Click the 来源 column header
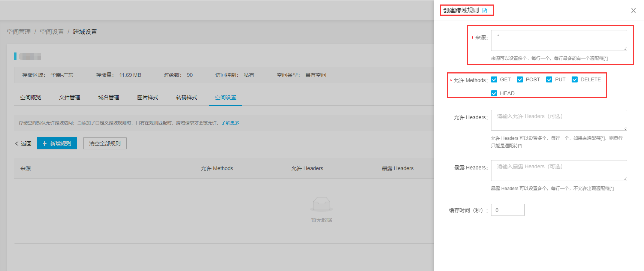The height and width of the screenshot is (271, 644). [25, 168]
